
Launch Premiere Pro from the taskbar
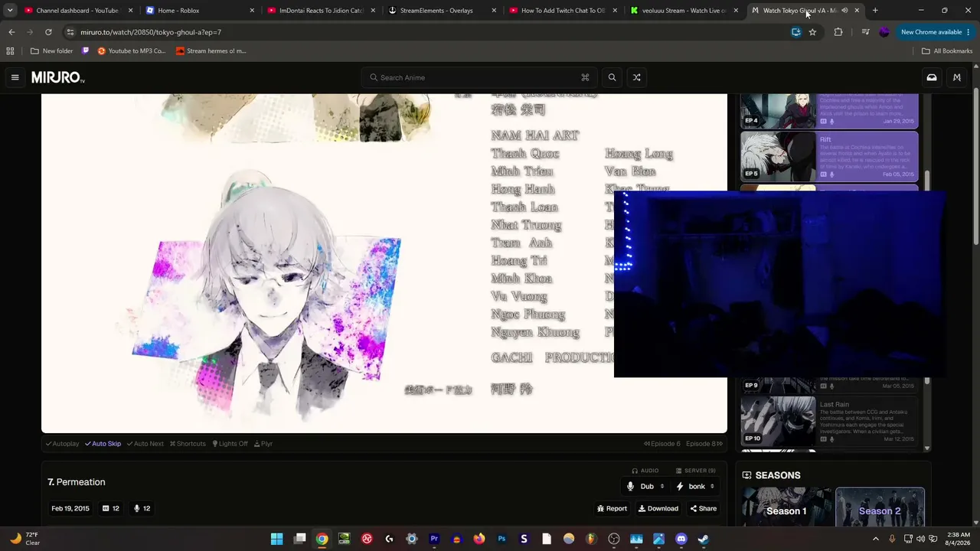pyautogui.click(x=434, y=539)
